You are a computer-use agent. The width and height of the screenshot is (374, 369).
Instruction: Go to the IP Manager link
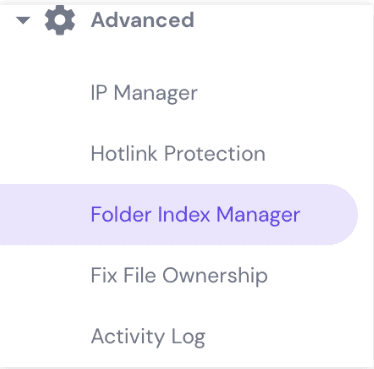pyautogui.click(x=144, y=93)
